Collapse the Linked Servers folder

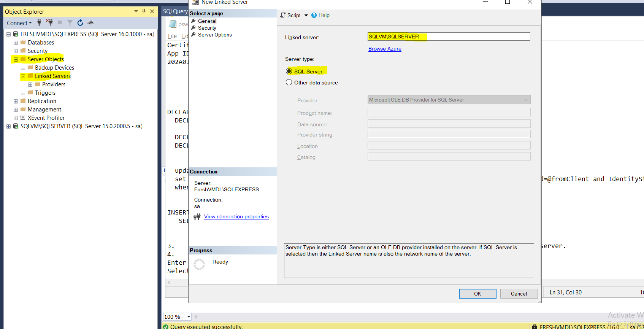click(23, 76)
